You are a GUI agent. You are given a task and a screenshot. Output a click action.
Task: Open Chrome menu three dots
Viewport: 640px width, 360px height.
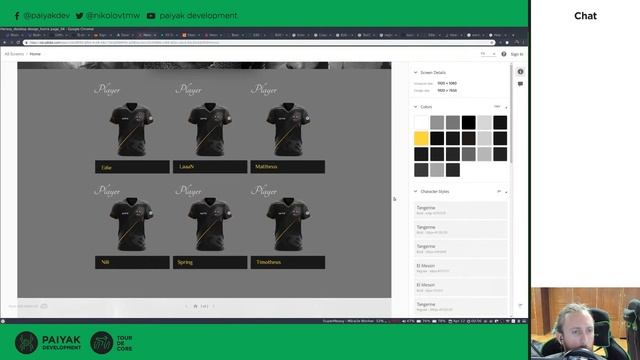click(524, 42)
